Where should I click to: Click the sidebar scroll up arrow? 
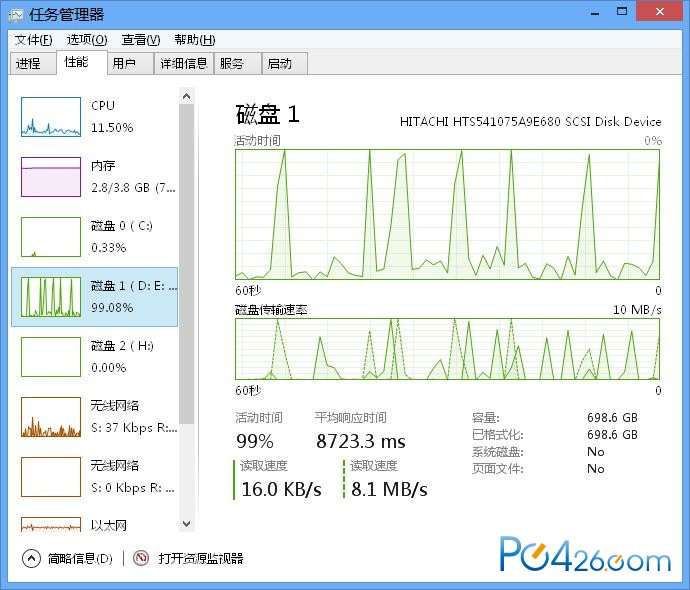coord(187,96)
